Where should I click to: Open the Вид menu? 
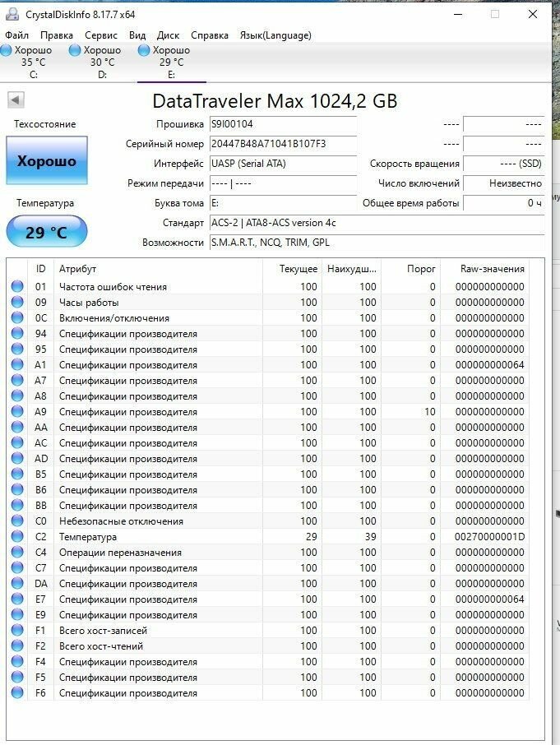(x=137, y=35)
